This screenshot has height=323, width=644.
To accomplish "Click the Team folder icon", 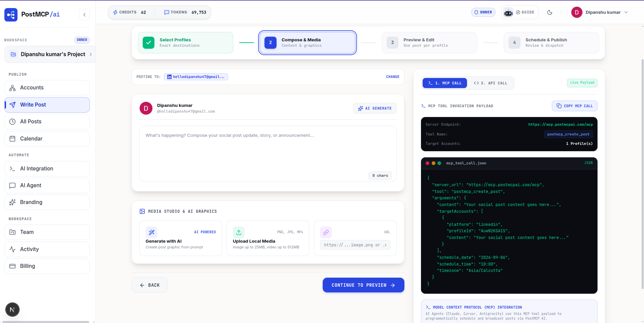I will (x=12, y=232).
